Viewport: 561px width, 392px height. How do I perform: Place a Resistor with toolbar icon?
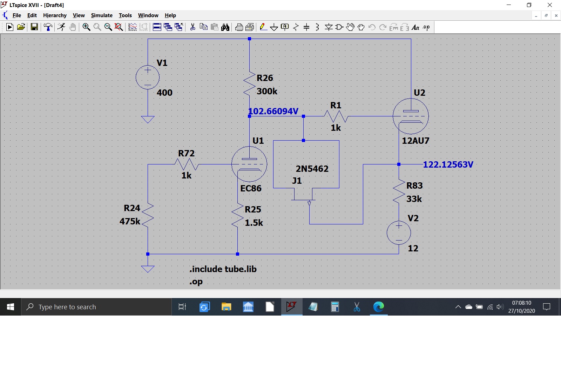(296, 27)
